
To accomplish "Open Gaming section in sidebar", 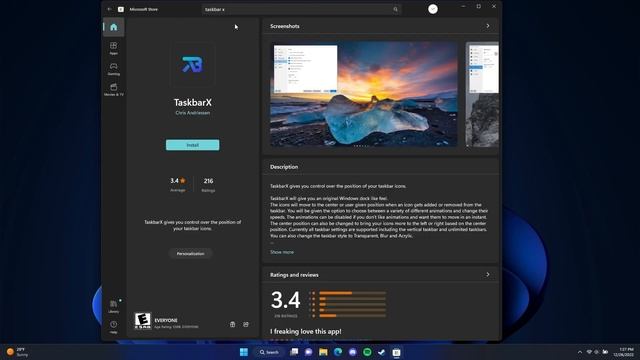I will (113, 69).
